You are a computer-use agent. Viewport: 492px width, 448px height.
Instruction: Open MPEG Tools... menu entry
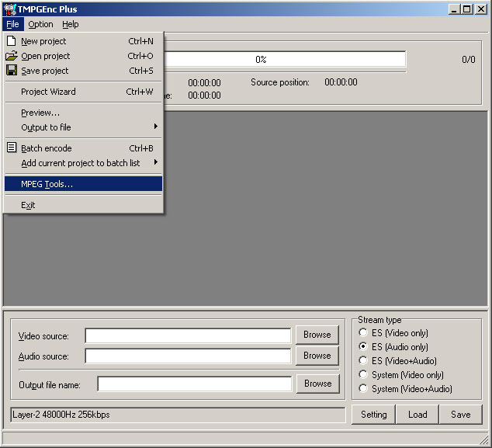pyautogui.click(x=84, y=184)
